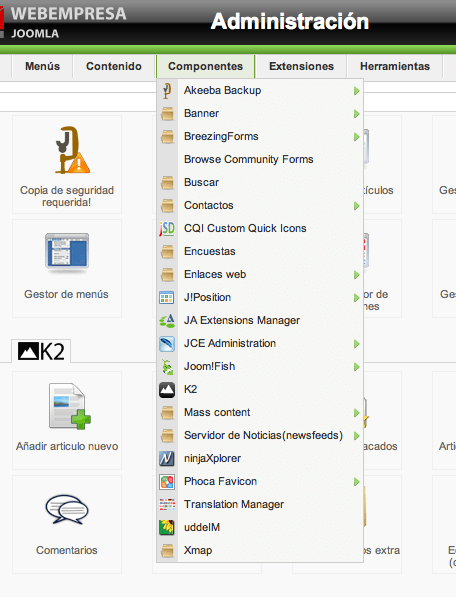Click the BreezingForms folder icon
This screenshot has width=456, height=597.
167,137
